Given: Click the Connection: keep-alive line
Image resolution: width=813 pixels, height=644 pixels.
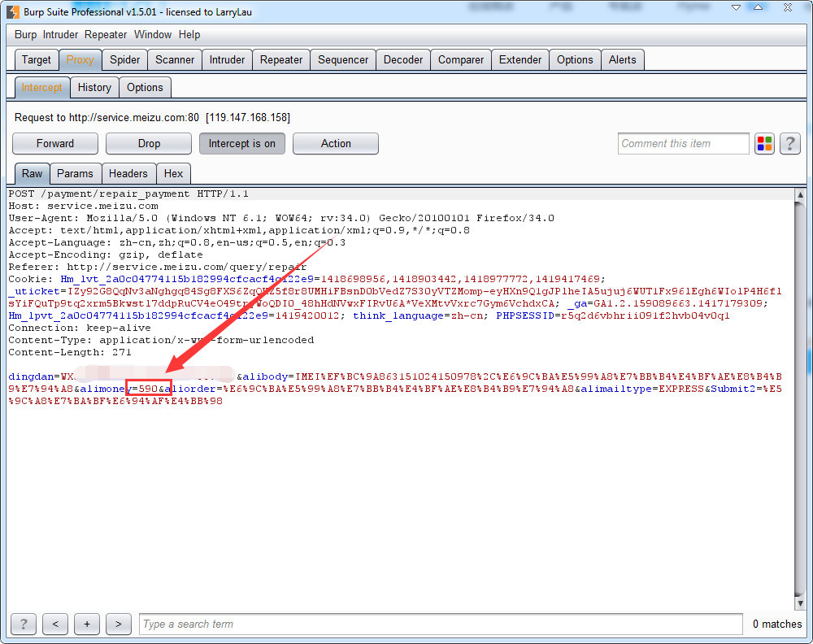Looking at the screenshot, I should [80, 328].
